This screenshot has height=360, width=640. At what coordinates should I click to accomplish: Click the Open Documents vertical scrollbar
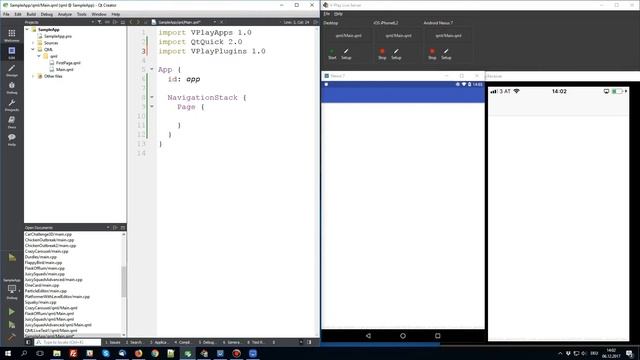(124, 283)
